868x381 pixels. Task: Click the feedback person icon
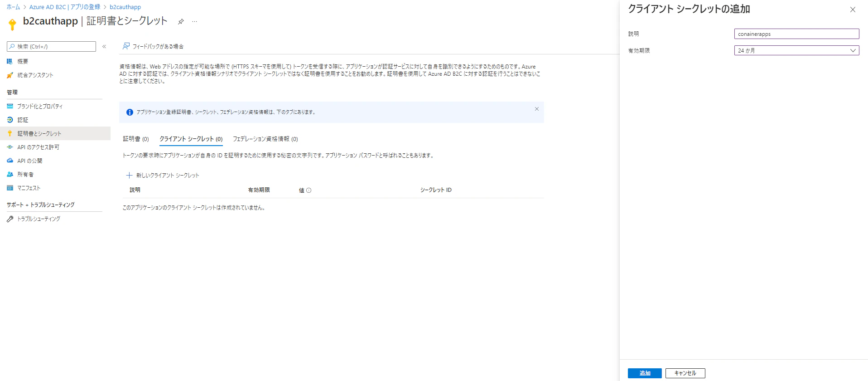(x=126, y=46)
